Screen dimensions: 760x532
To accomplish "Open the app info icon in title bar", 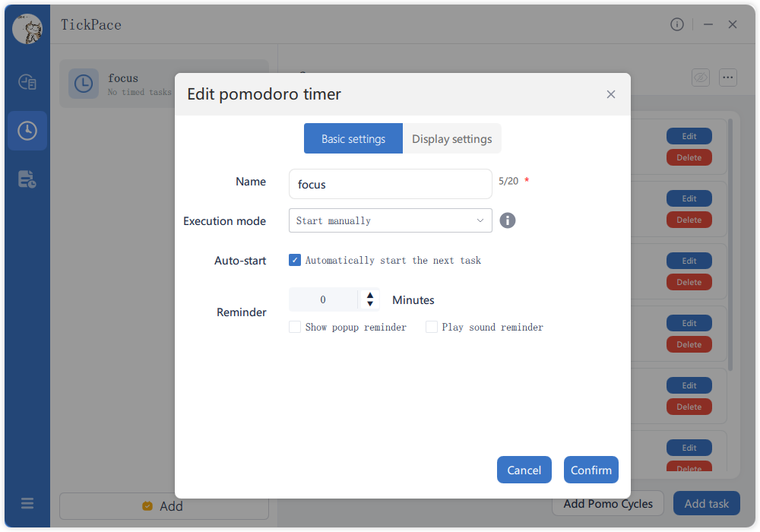I will [x=677, y=24].
